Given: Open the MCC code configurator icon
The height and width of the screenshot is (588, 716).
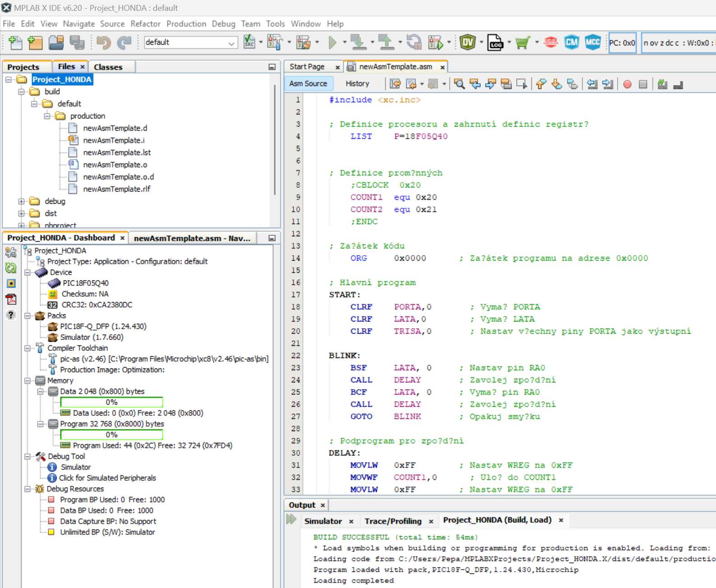Looking at the screenshot, I should pyautogui.click(x=592, y=42).
